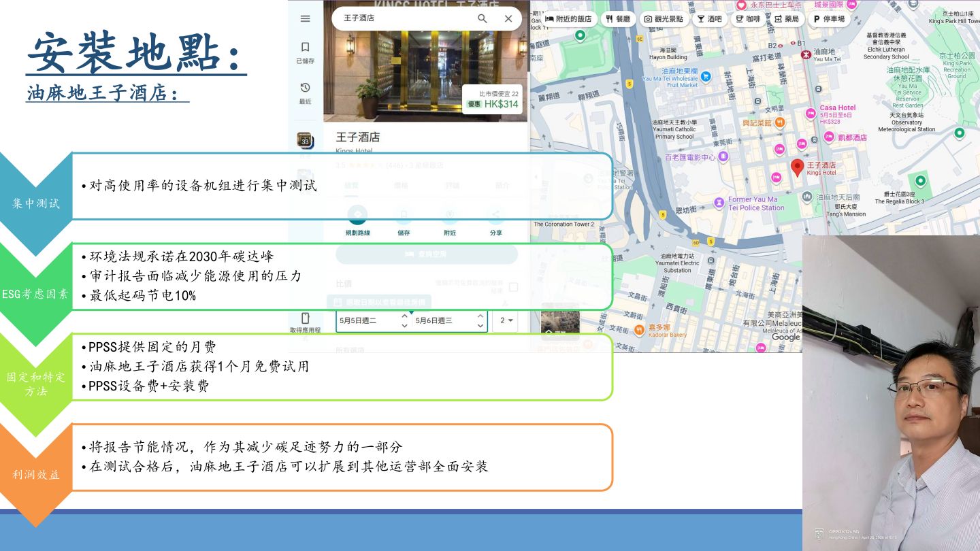Tick the checkbox next to 比價
This screenshot has height=551, width=980.
pyautogui.click(x=513, y=287)
